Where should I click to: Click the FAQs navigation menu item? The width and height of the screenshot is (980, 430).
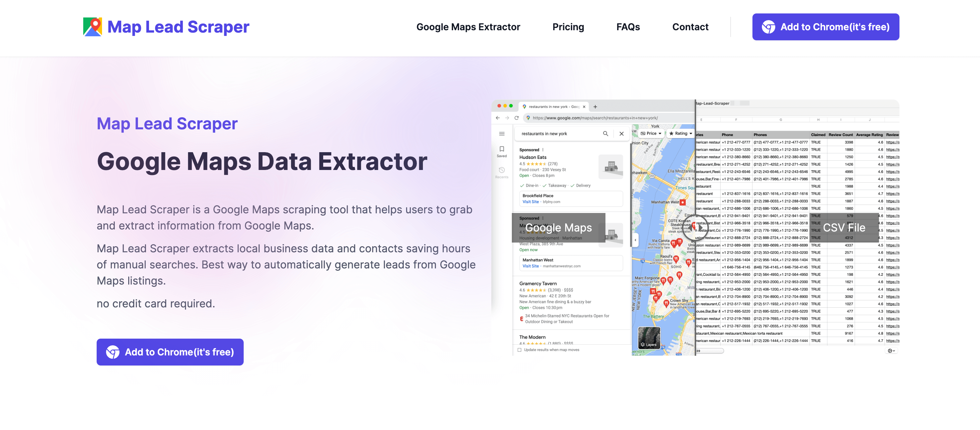628,27
